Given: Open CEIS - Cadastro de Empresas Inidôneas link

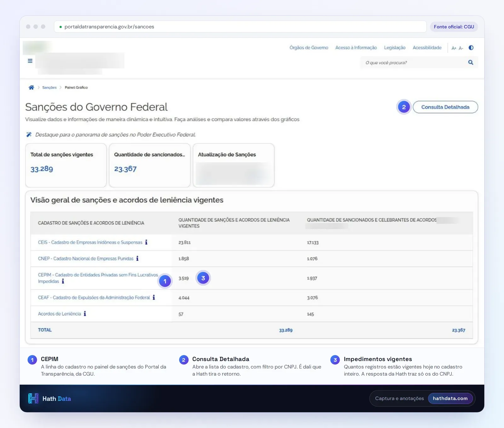Looking at the screenshot, I should pyautogui.click(x=90, y=242).
